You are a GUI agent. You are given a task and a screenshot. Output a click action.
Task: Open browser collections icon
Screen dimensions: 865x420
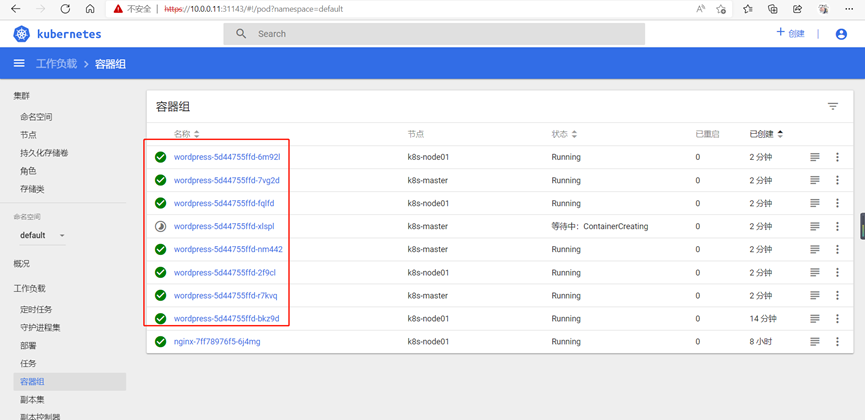[x=773, y=9]
